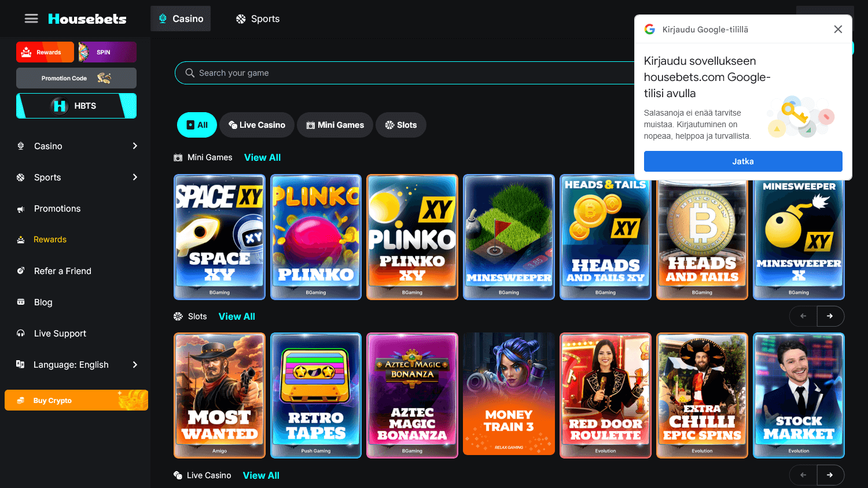Open View All for Slots
The image size is (868, 488).
(237, 316)
